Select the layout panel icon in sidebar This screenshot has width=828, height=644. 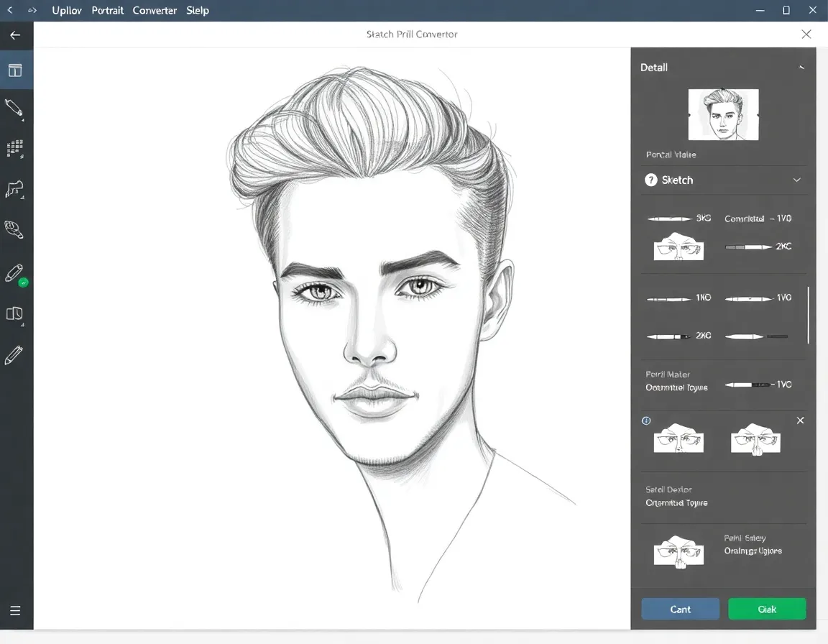(x=15, y=70)
